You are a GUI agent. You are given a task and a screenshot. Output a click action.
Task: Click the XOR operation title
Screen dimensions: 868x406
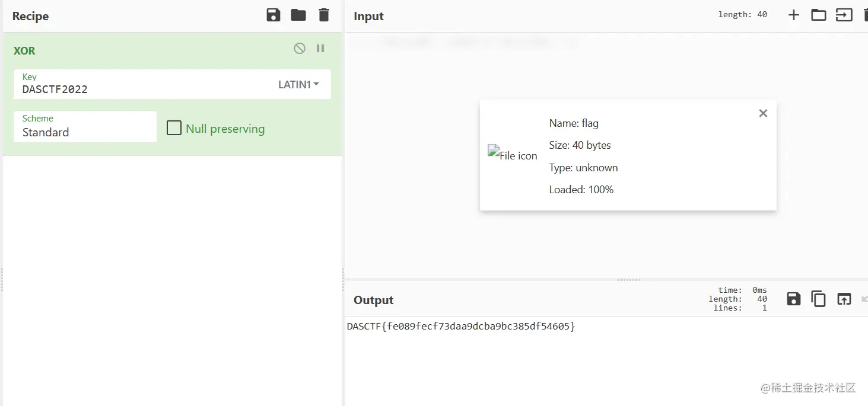(x=24, y=51)
